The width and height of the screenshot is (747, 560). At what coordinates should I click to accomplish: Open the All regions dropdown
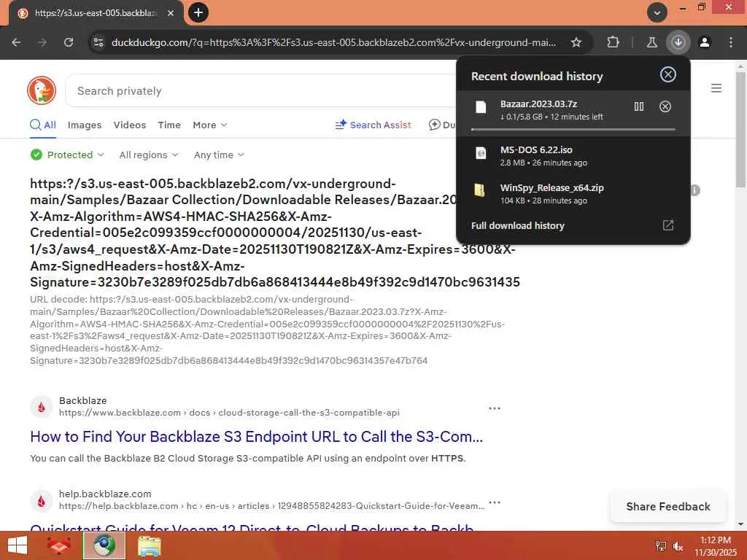149,155
